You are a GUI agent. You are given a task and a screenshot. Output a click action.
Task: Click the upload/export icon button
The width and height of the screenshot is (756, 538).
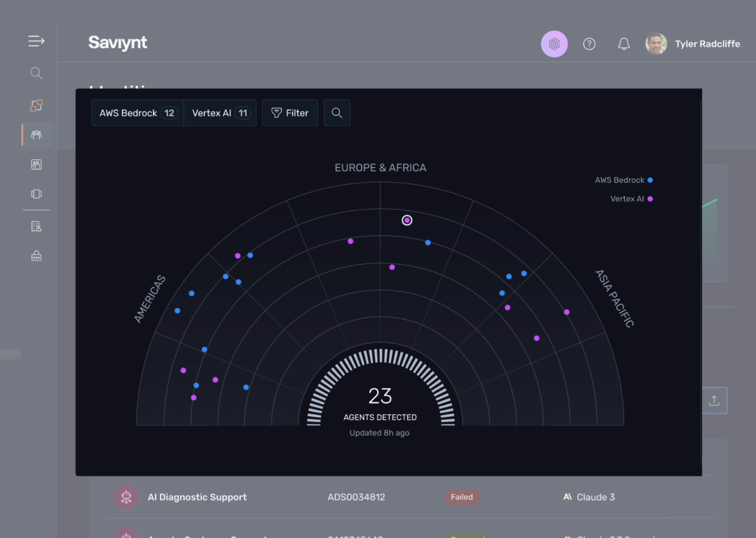pos(714,401)
